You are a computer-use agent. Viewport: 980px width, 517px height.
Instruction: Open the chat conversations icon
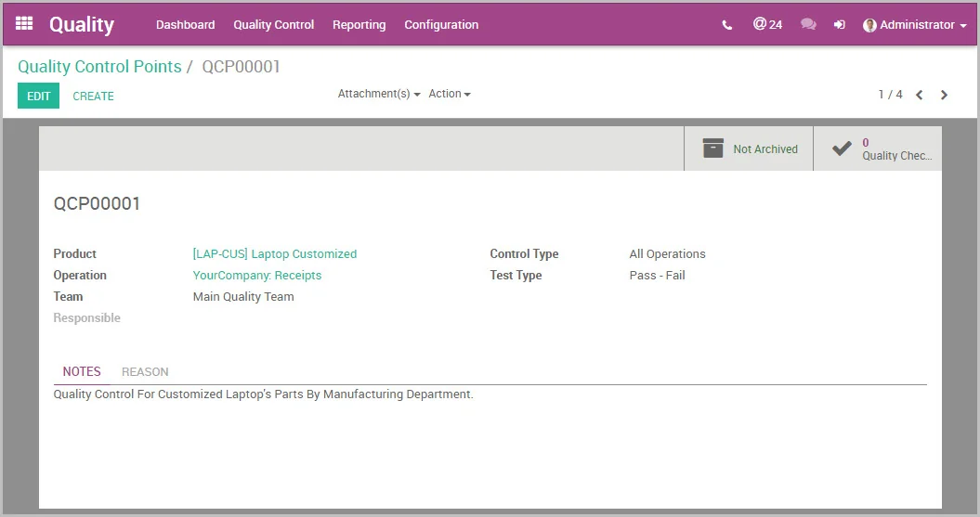point(808,24)
